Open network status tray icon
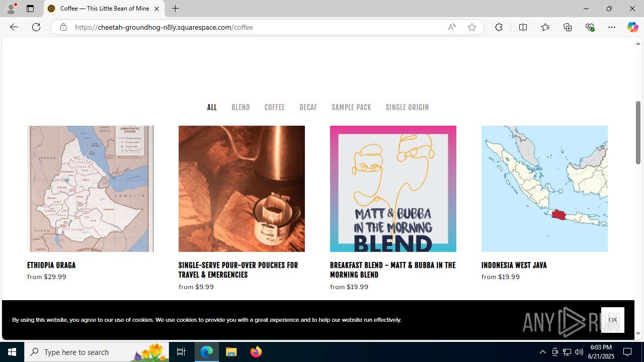 tap(567, 352)
